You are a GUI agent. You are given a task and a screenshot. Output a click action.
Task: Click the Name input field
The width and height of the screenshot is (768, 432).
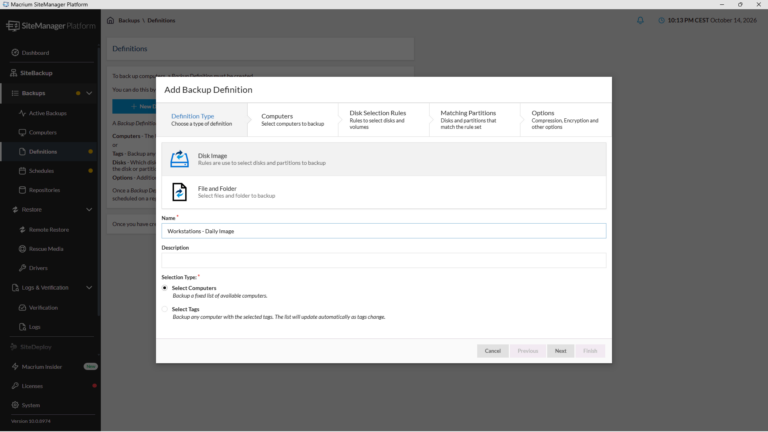tap(384, 231)
